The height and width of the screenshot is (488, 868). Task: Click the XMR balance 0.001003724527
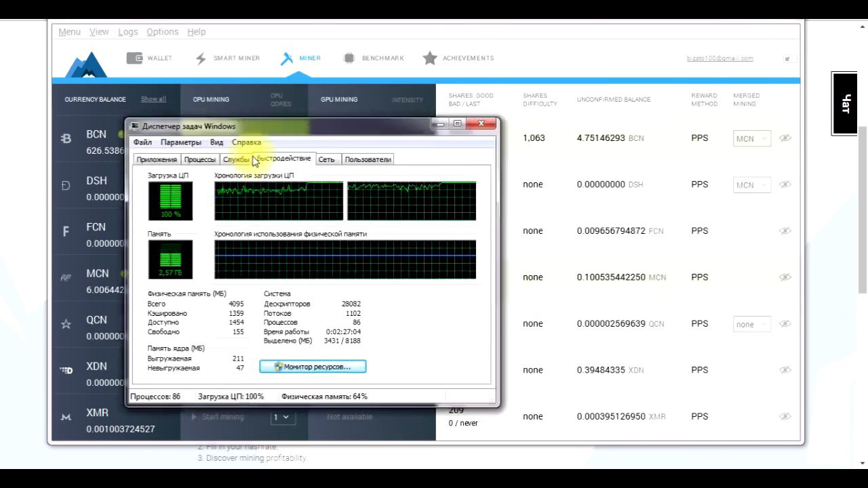coord(121,429)
